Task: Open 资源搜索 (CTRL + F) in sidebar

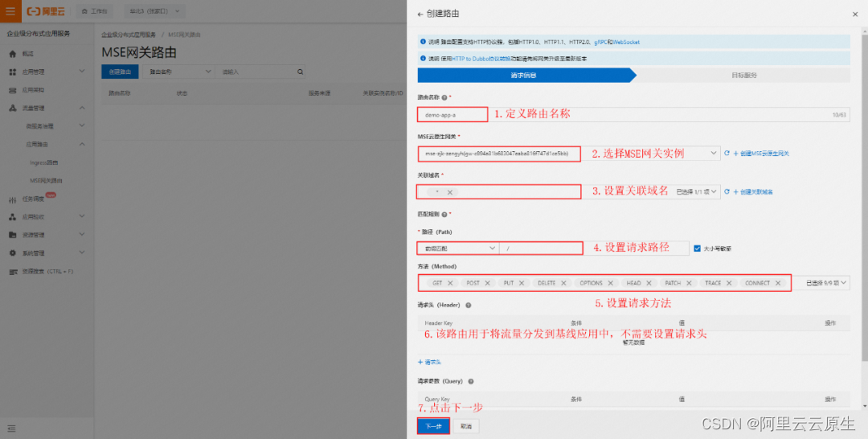Action: pos(47,271)
